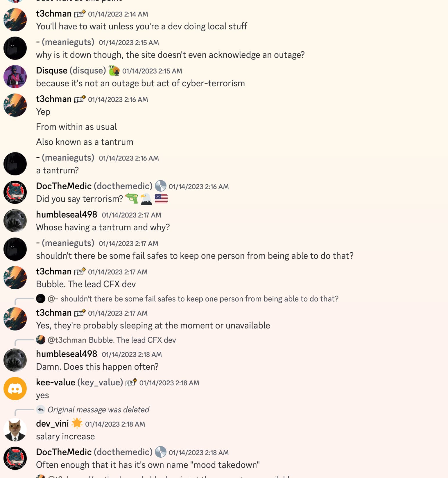The width and height of the screenshot is (448, 478).
Task: Click timestamp on 'salary increase' message
Action: [x=115, y=424]
